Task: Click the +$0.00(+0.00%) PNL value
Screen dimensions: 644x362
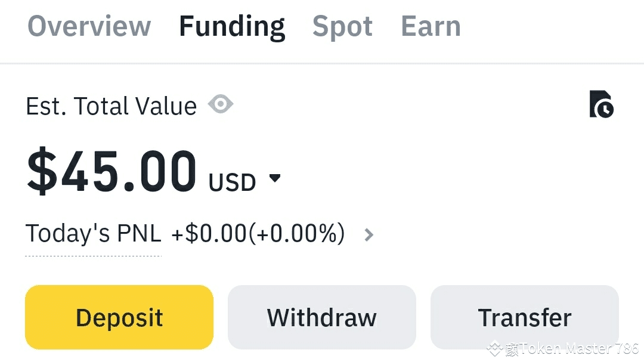Action: click(258, 234)
